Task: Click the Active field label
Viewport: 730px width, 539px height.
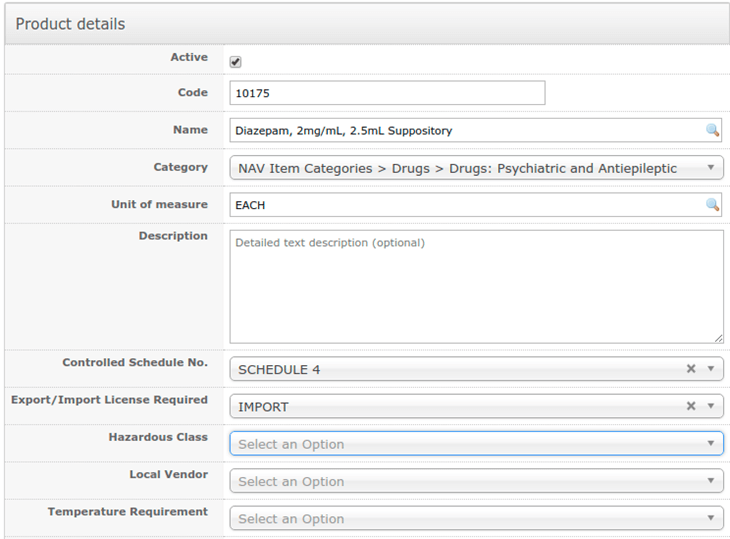Action: coord(189,58)
